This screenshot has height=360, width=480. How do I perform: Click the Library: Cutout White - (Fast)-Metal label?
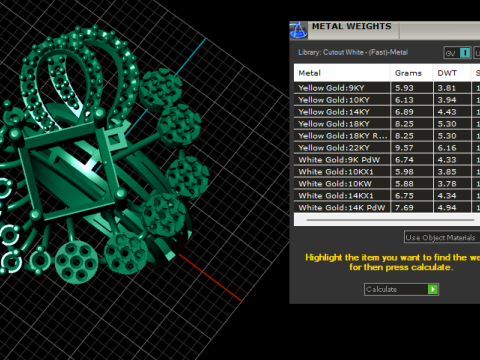pyautogui.click(x=353, y=52)
